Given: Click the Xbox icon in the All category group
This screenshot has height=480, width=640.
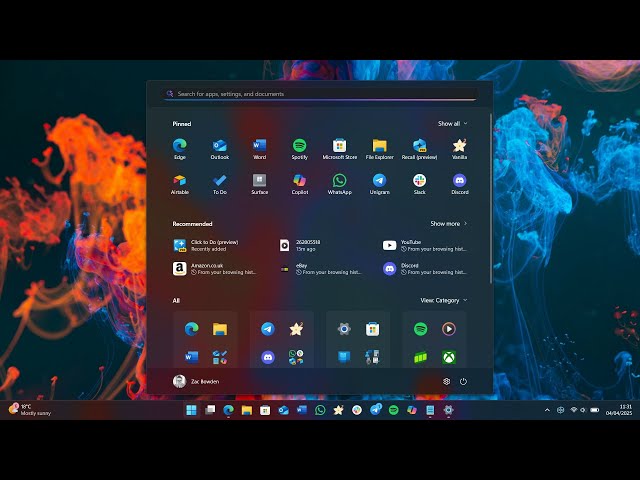Looking at the screenshot, I should tap(449, 357).
